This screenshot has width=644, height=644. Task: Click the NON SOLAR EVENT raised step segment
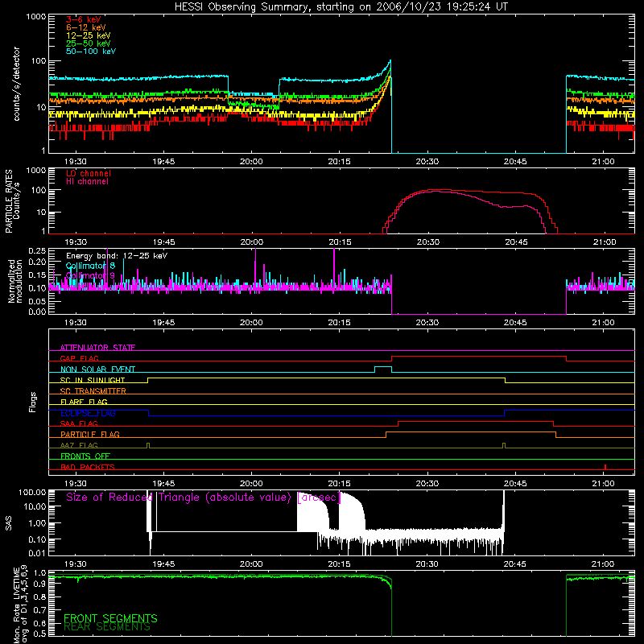pyautogui.click(x=383, y=367)
